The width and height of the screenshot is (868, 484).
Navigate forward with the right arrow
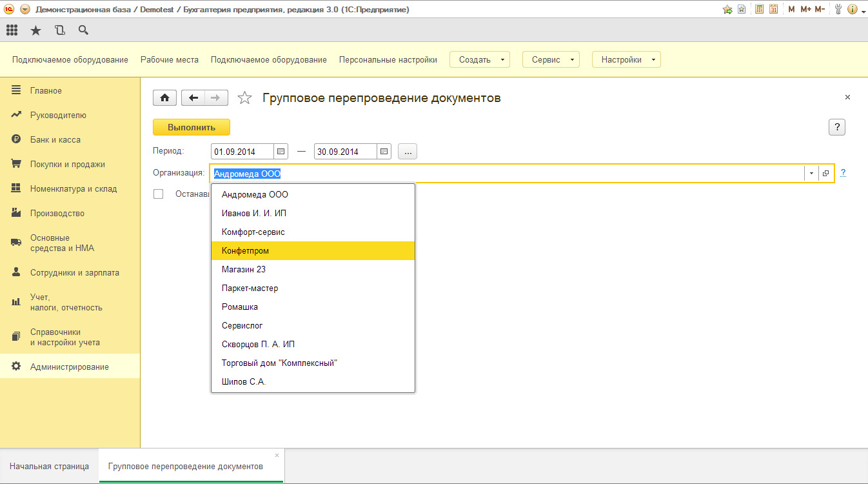(216, 97)
